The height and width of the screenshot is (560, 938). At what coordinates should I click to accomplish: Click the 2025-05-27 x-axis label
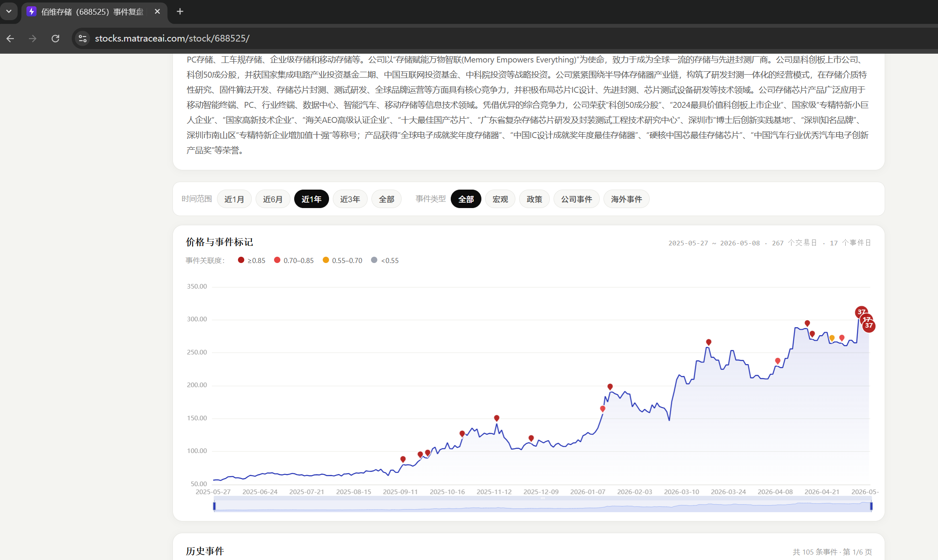213,492
